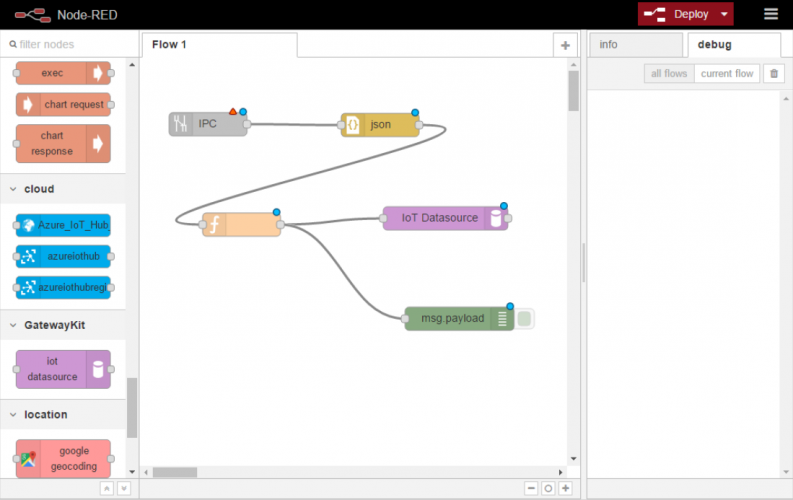Click the canvas horizontal scrollbar thumb
This screenshot has height=500, width=793.
pyautogui.click(x=174, y=472)
